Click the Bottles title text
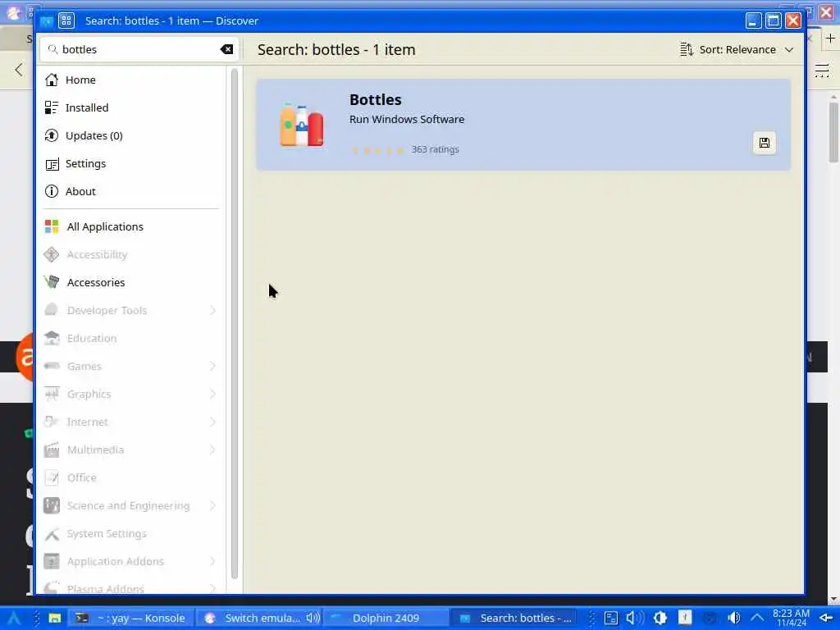The height and width of the screenshot is (630, 840). point(375,99)
